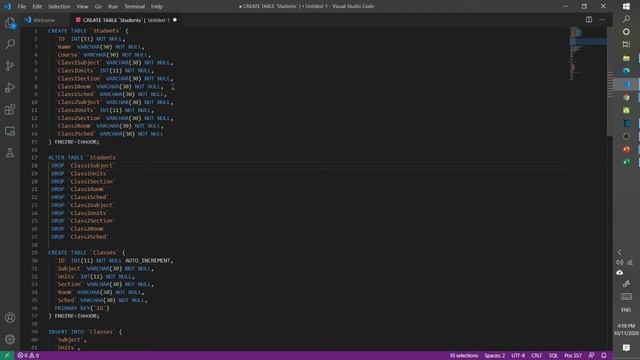Open the taskbar clock showing 4:18 PM

[x=626, y=329]
